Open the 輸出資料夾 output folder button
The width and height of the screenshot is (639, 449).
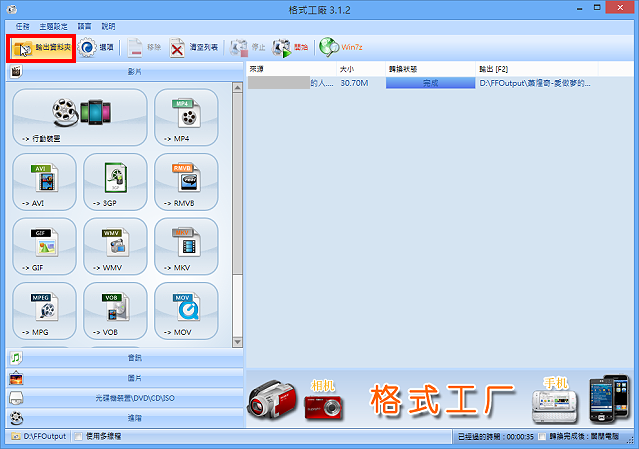click(41, 48)
